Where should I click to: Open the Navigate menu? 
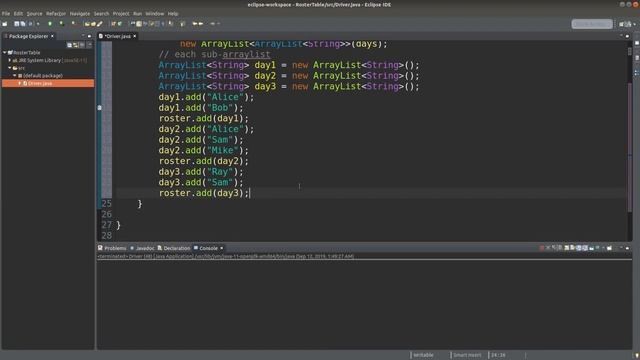coord(80,13)
